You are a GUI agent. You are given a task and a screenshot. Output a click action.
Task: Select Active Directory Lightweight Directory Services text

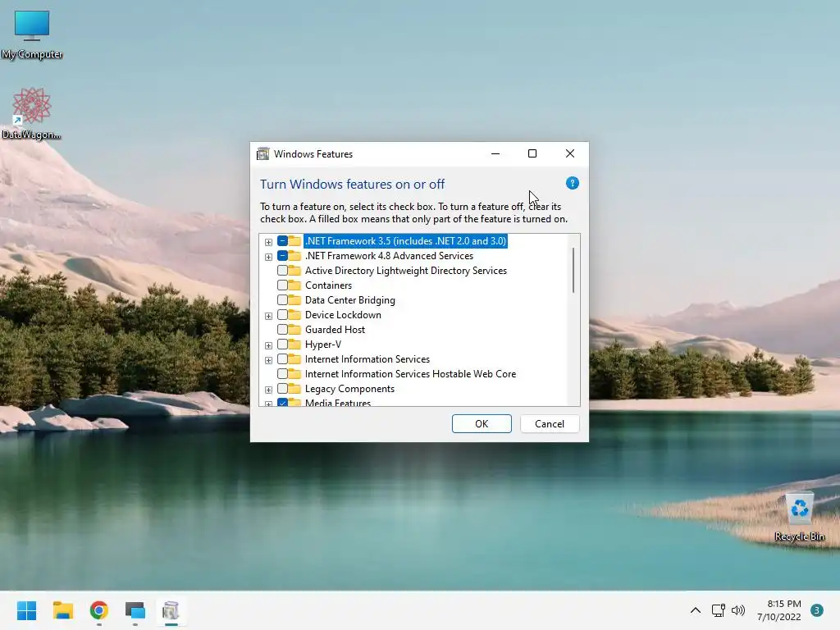405,271
